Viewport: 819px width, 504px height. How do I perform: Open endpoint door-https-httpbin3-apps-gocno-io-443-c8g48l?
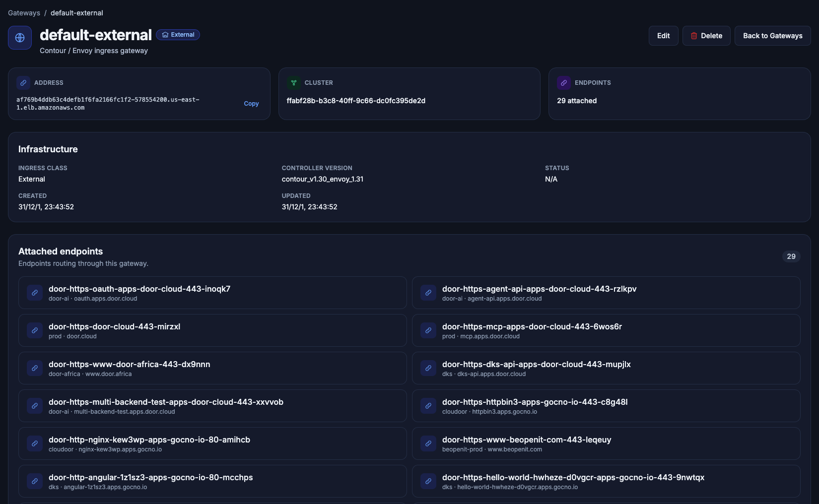pyautogui.click(x=606, y=406)
